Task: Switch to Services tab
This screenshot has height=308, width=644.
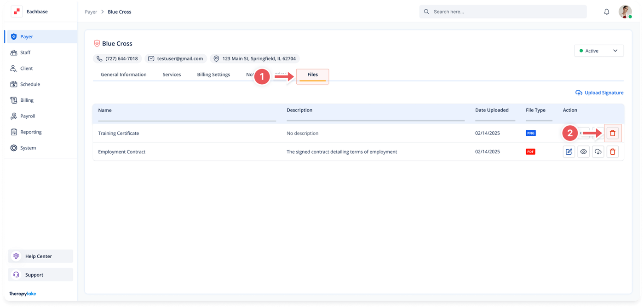Action: click(x=172, y=74)
